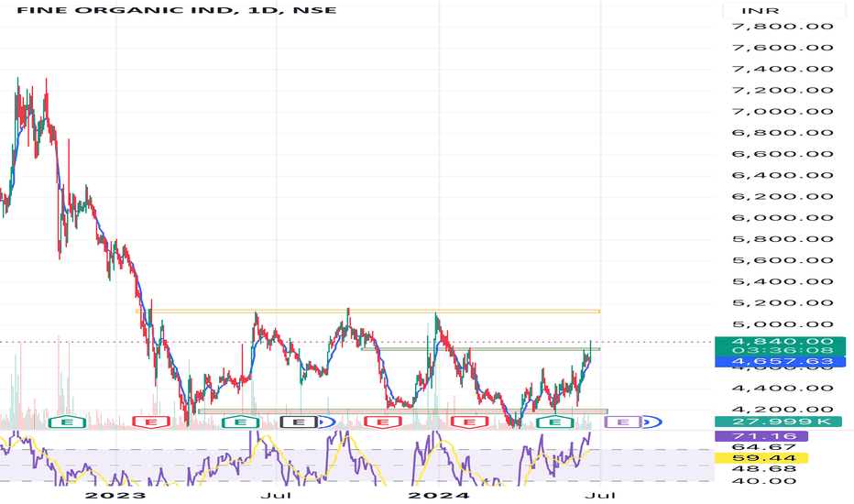Click the 03:36:08 bar countdown timer

(x=780, y=350)
